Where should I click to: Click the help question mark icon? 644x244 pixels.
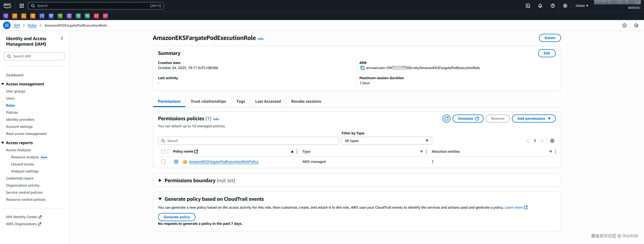[552, 6]
